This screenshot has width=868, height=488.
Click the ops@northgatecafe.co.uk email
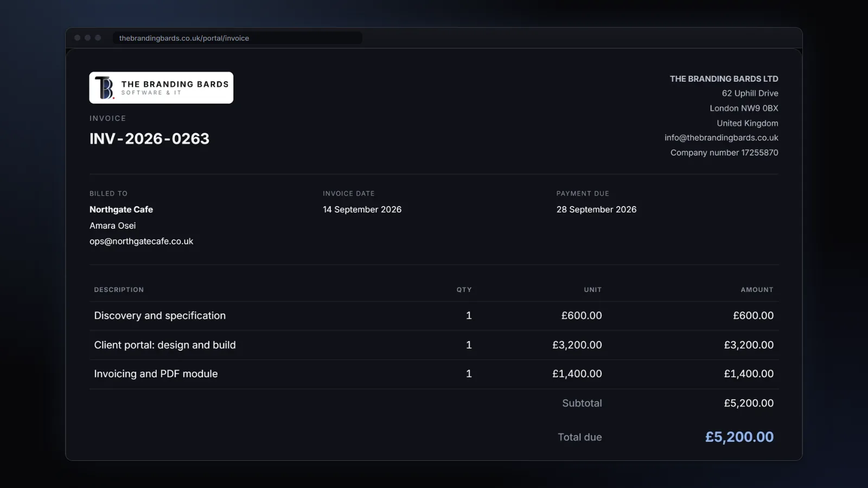141,241
